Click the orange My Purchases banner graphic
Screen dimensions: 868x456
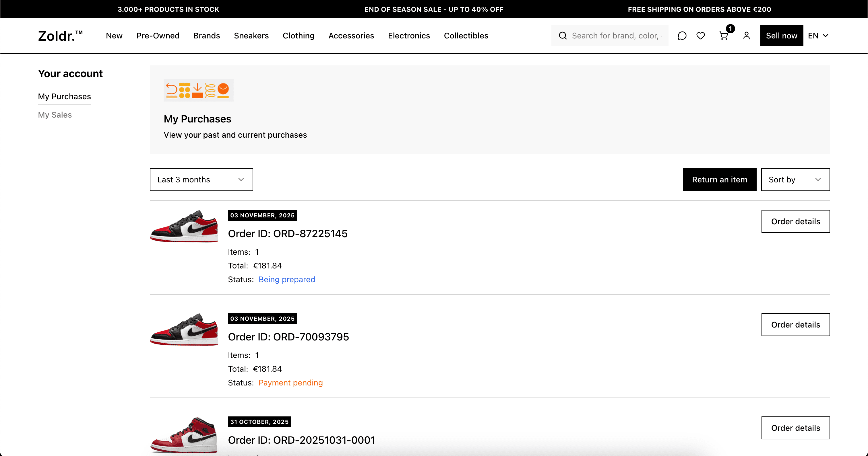point(198,90)
